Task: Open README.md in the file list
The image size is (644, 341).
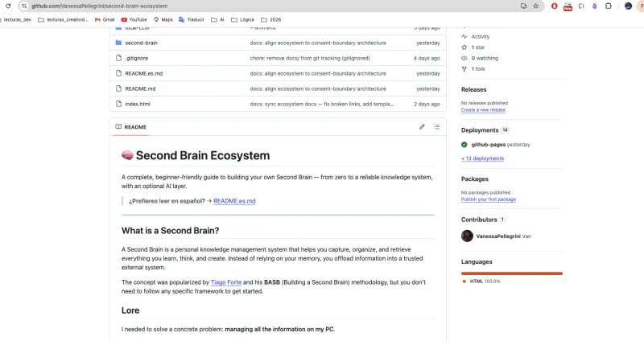Action: click(x=140, y=88)
